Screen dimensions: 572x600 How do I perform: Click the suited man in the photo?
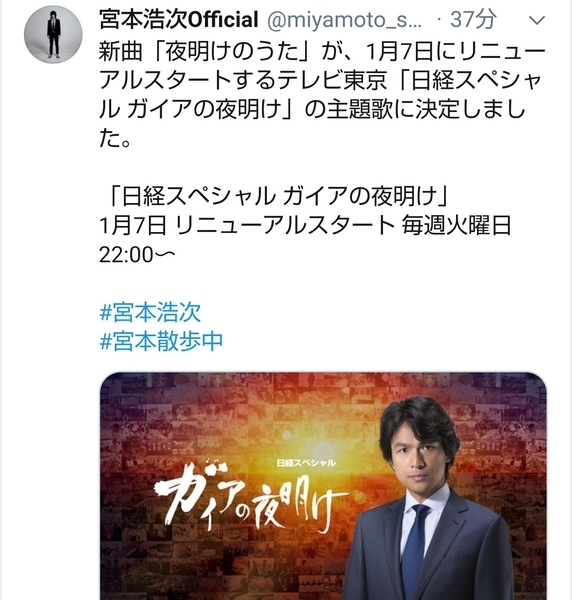point(430,499)
